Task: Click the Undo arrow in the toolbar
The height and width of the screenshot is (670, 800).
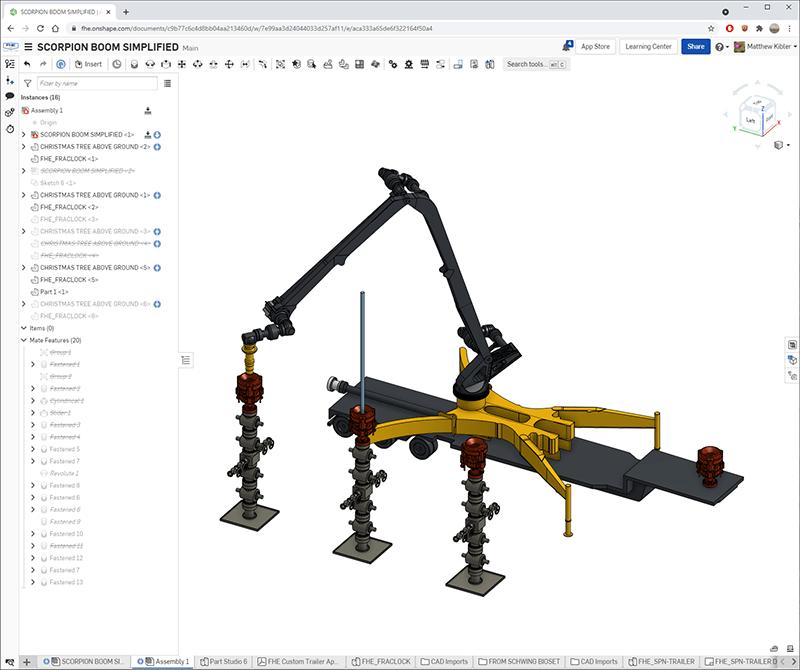Action: pyautogui.click(x=27, y=65)
